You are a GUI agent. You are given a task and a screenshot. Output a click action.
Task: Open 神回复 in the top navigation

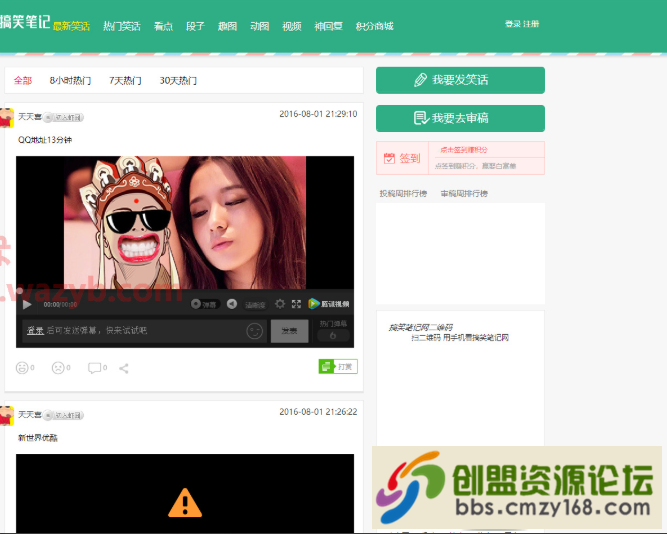328,26
